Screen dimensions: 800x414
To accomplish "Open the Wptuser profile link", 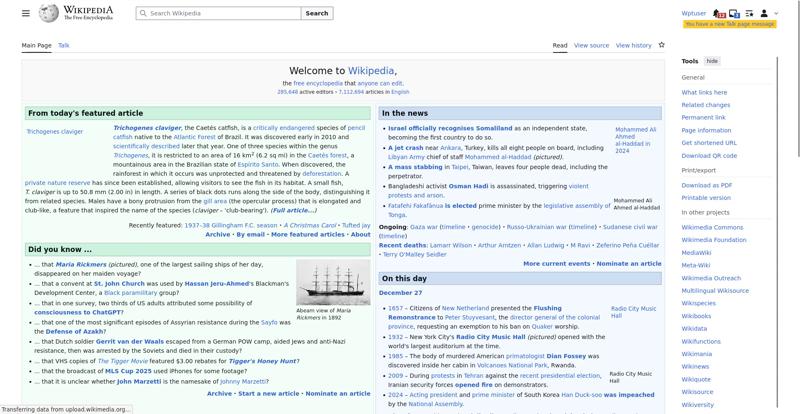I will 693,14.
